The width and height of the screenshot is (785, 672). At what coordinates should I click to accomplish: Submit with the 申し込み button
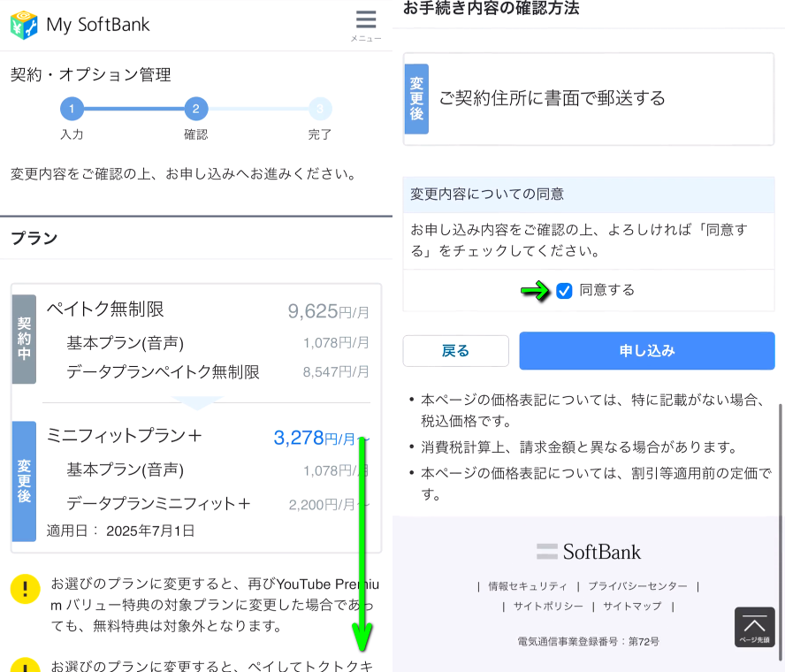(x=647, y=350)
